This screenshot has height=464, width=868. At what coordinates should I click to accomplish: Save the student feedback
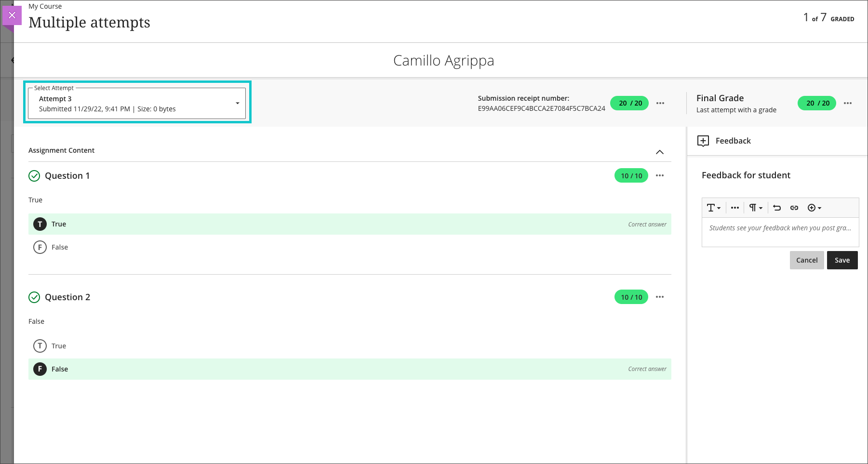pyautogui.click(x=842, y=260)
